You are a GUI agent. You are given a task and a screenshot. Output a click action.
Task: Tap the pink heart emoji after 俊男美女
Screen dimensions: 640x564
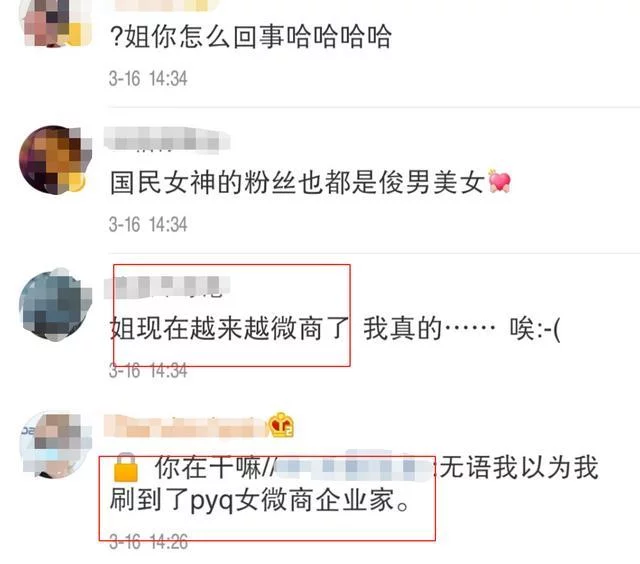(499, 181)
